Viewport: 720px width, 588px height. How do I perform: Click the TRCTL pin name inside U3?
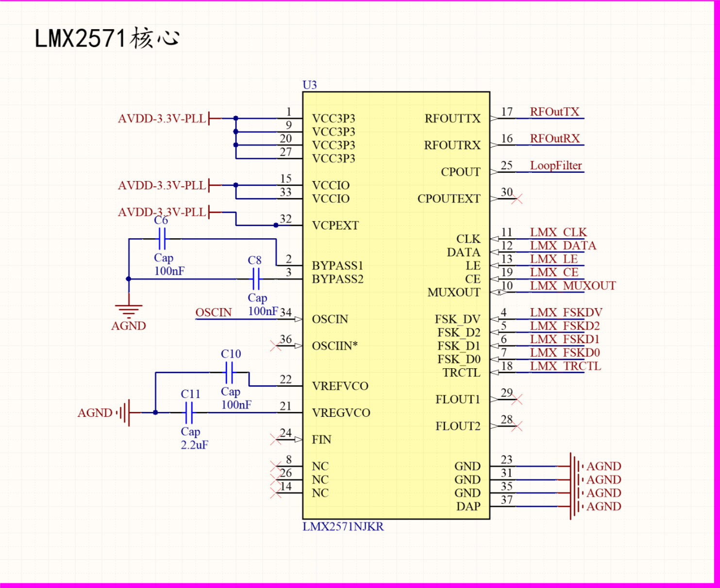pyautogui.click(x=462, y=373)
